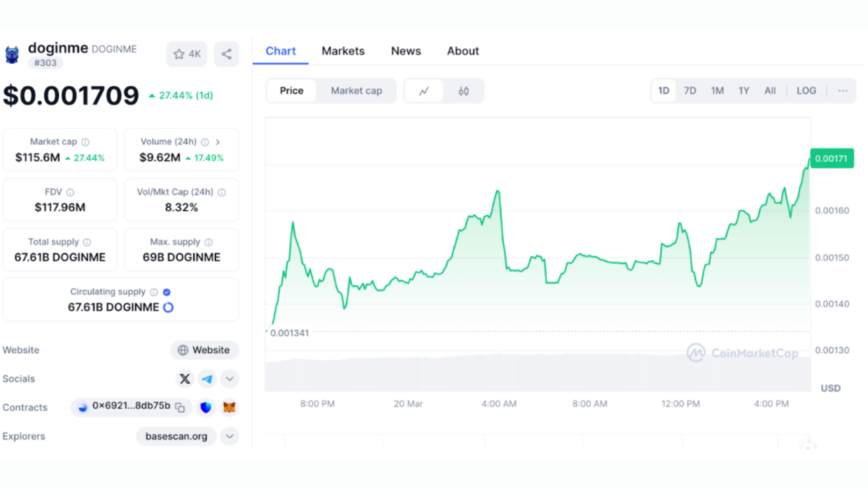868x489 pixels.
Task: Click the $117.96M FDV value
Action: tap(60, 207)
